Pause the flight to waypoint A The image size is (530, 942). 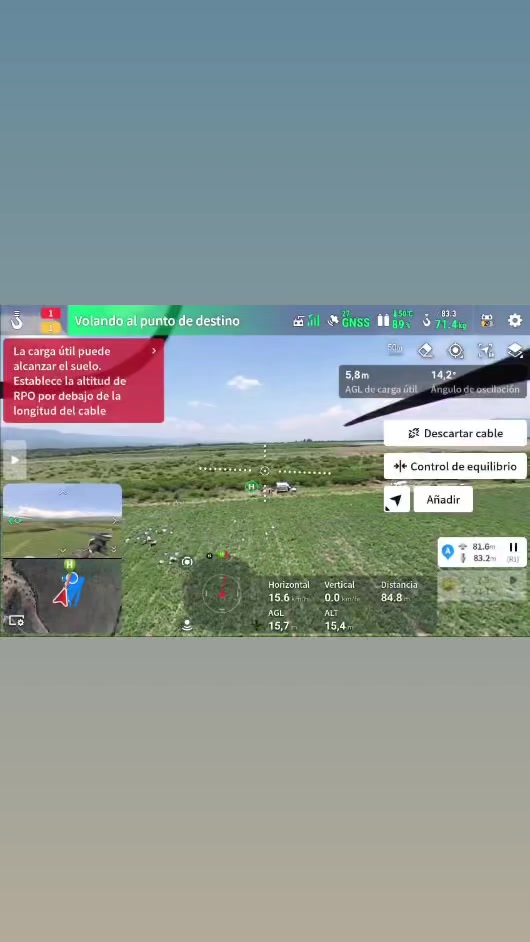coord(513,547)
